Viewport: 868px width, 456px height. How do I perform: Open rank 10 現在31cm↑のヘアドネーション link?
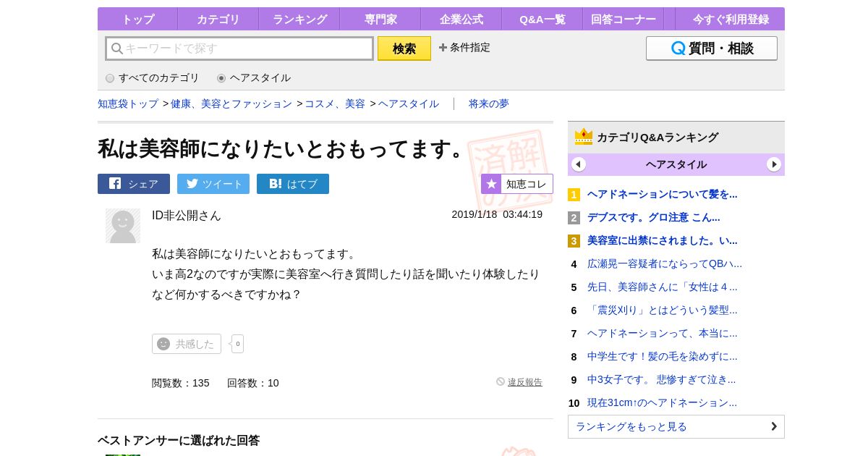click(x=663, y=402)
